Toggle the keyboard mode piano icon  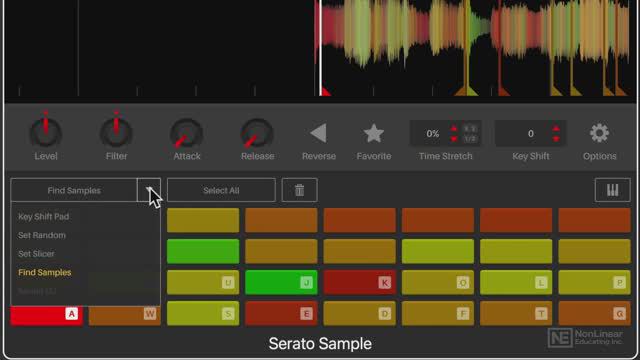(613, 190)
